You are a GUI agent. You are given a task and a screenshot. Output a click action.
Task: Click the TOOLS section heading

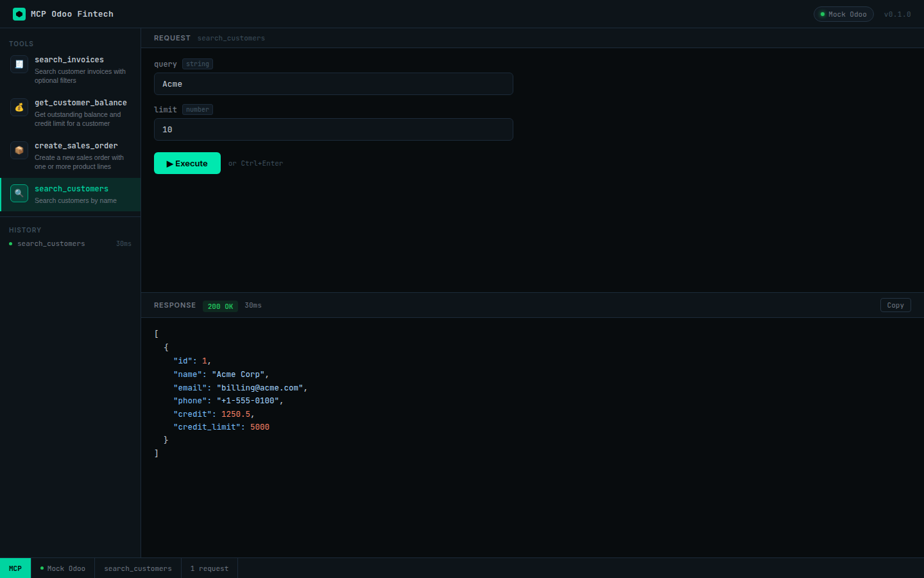21,44
